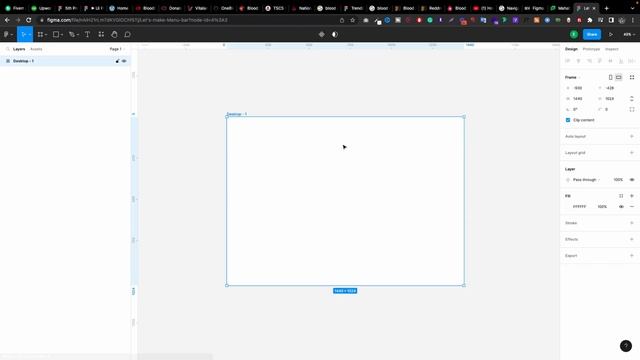
Task: Add an Effect with plus button
Action: tap(632, 239)
